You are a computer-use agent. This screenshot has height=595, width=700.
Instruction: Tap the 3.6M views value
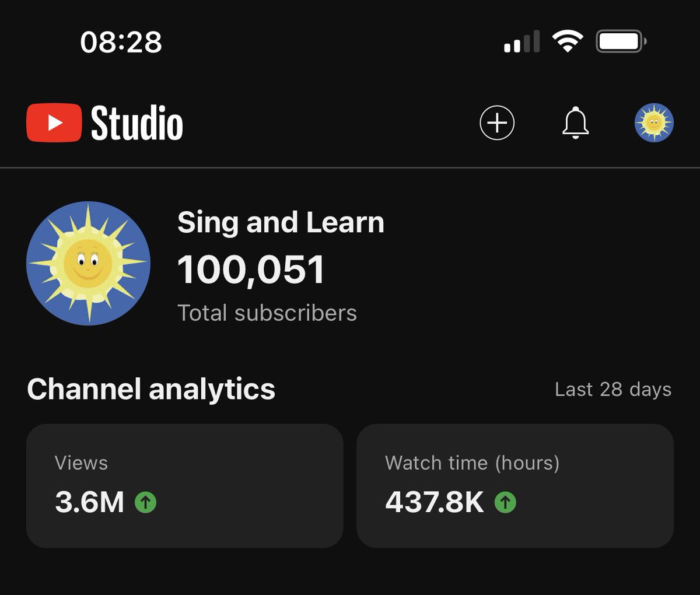tap(89, 502)
